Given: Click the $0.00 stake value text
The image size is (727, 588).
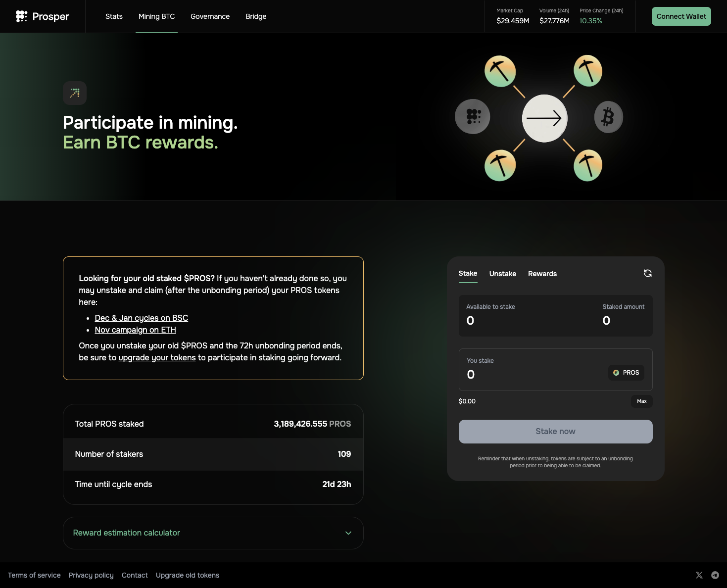Looking at the screenshot, I should point(467,401).
